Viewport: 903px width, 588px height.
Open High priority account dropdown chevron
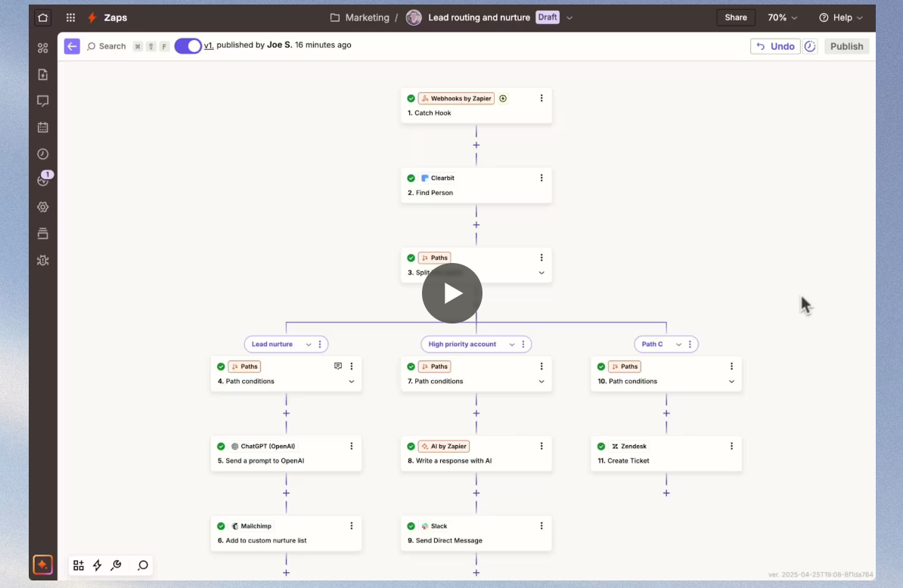click(x=511, y=344)
